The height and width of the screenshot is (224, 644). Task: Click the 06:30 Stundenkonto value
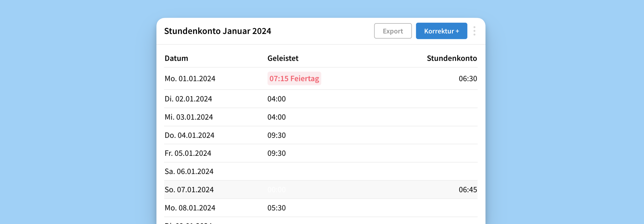click(468, 79)
